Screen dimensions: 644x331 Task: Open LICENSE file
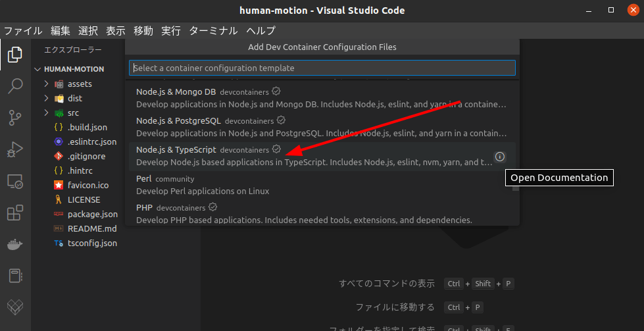(84, 199)
